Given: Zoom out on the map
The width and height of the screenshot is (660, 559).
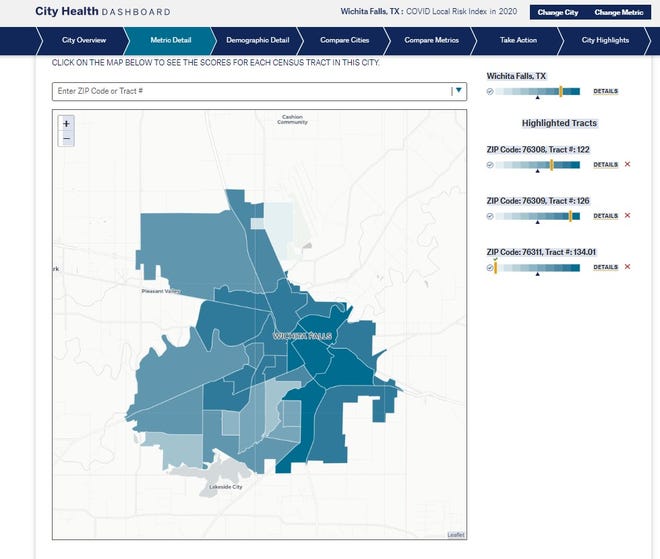Looking at the screenshot, I should tap(66, 140).
